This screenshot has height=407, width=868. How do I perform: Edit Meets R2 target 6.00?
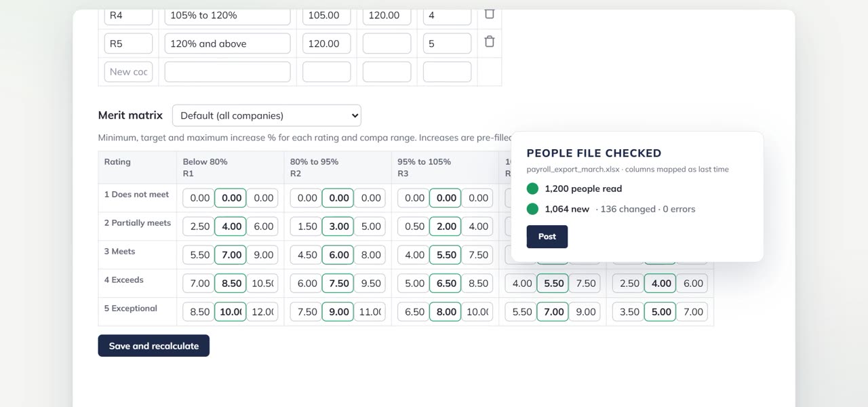(x=338, y=255)
